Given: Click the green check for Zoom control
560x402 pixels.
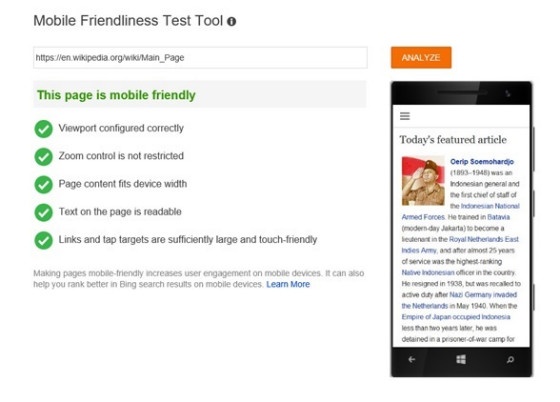Looking at the screenshot, I should click(44, 157).
